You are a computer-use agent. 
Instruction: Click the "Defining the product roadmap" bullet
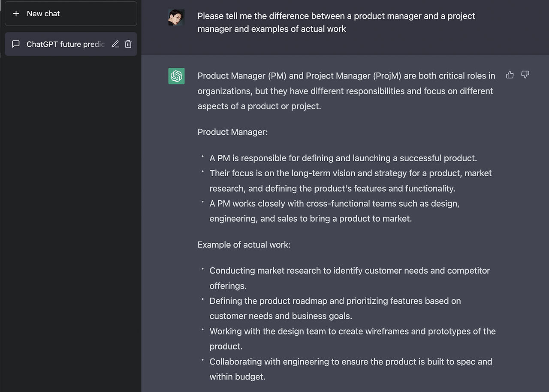click(x=335, y=308)
